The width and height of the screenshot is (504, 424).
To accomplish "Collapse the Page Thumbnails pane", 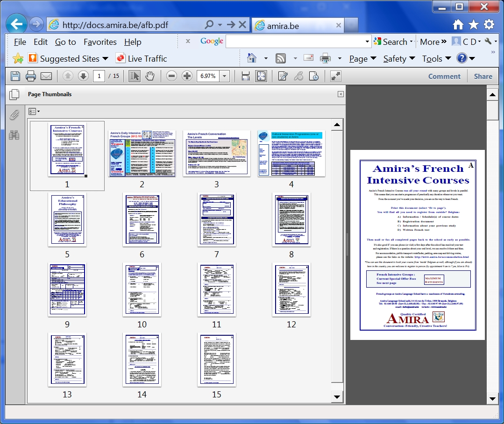I will tap(341, 94).
